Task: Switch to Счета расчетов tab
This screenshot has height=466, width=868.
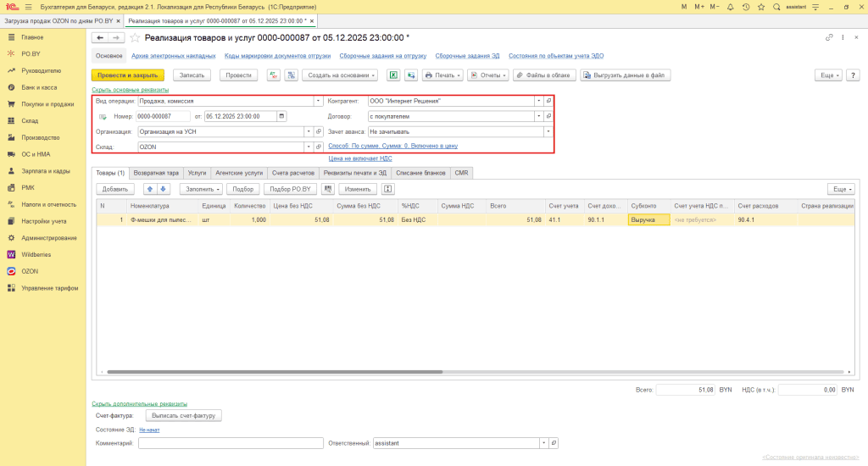Action: click(293, 173)
